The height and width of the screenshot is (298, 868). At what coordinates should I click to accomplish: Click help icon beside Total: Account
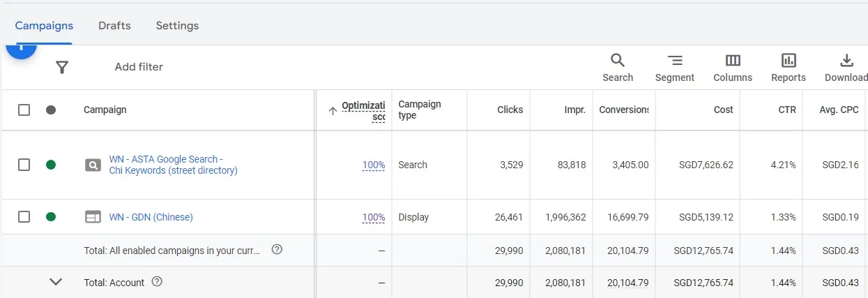coord(157,282)
